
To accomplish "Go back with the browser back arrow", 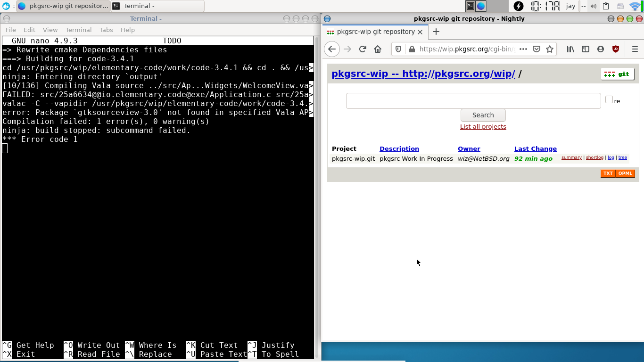I will (332, 49).
